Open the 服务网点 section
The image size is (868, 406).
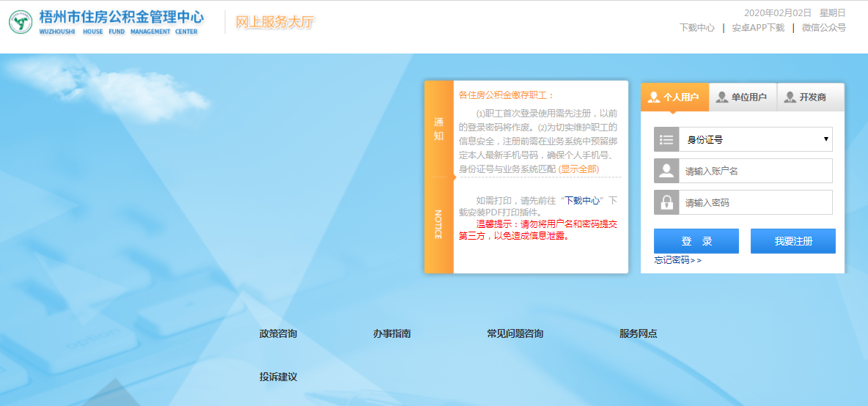[639, 333]
